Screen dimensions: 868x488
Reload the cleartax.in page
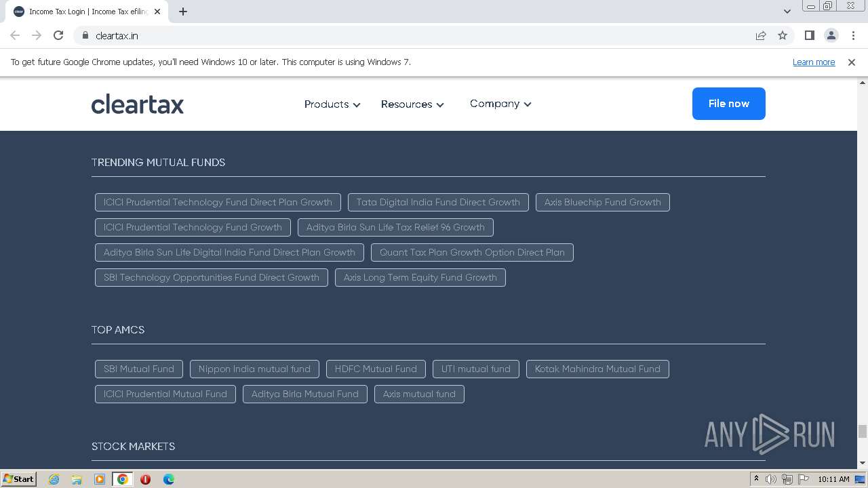[x=58, y=35]
